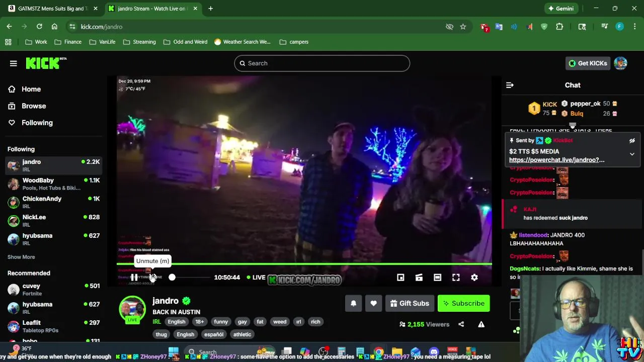Toggle theater mode in the player
The image size is (644, 362).
(437, 278)
